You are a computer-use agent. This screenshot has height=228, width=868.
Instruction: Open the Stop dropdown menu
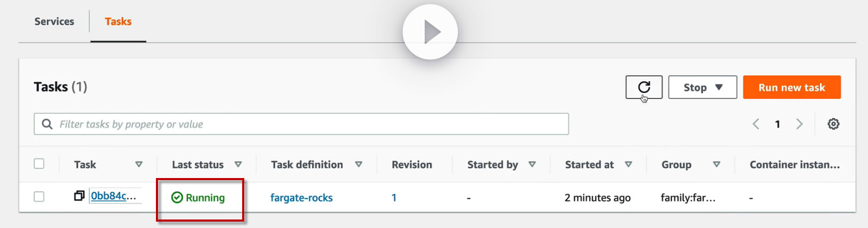click(702, 87)
